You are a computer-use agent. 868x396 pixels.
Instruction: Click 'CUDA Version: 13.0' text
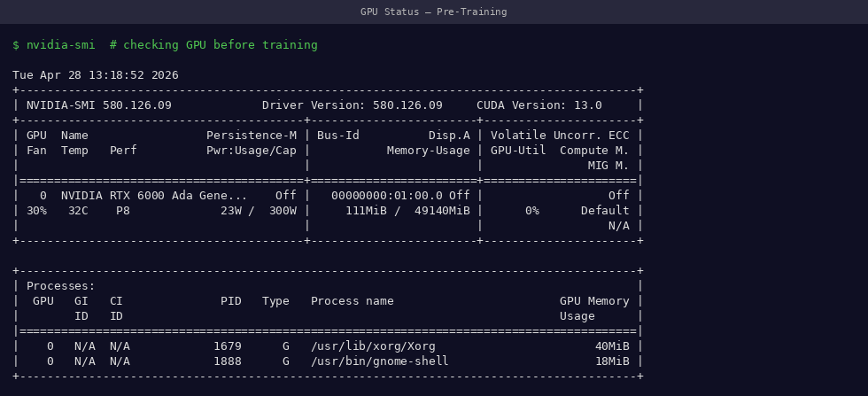(x=539, y=105)
